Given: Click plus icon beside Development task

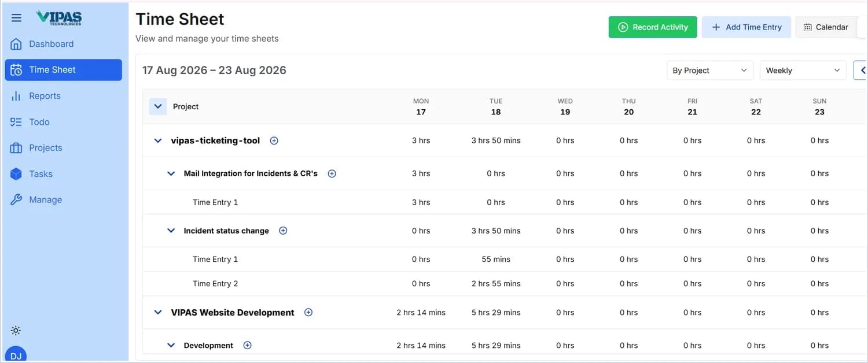Looking at the screenshot, I should (247, 345).
